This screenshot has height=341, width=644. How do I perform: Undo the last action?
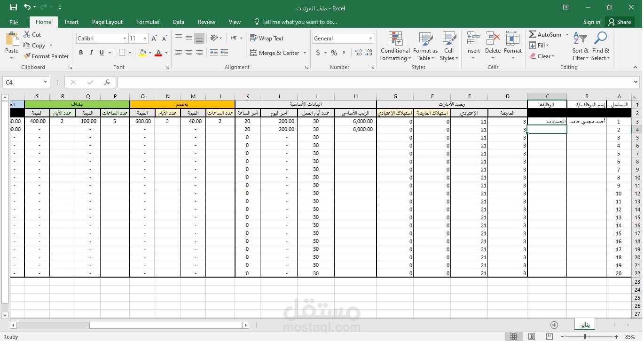tap(27, 7)
